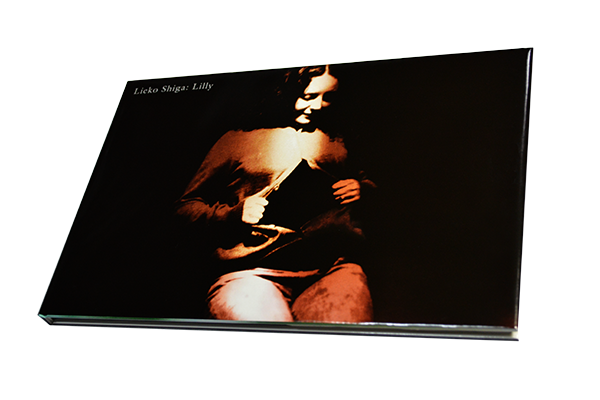Click the Lieko Shiga: Lilly book cover
The width and height of the screenshot is (600, 400).
coord(285,194)
